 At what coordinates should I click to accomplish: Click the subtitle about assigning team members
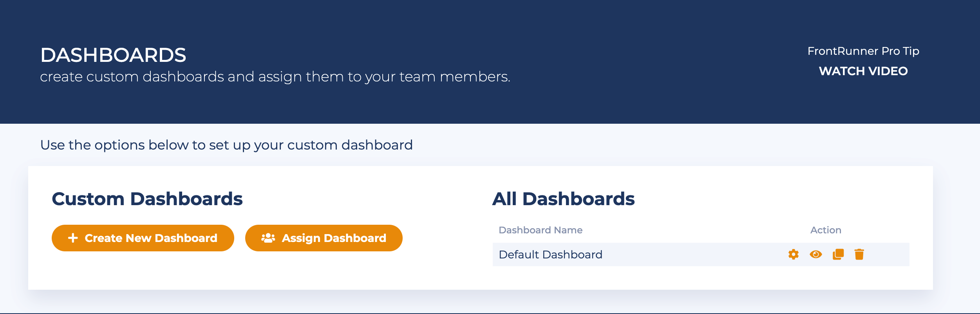[275, 77]
